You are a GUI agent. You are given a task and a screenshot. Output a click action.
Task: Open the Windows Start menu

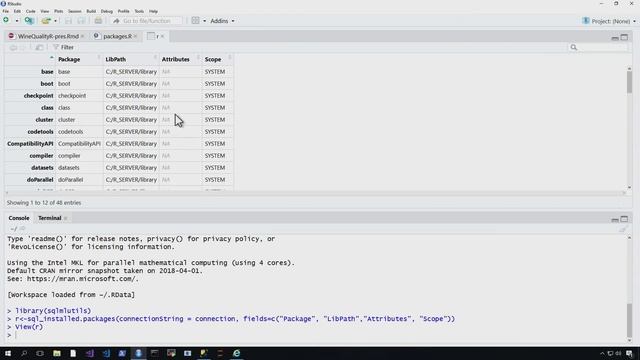pyautogui.click(x=8, y=353)
